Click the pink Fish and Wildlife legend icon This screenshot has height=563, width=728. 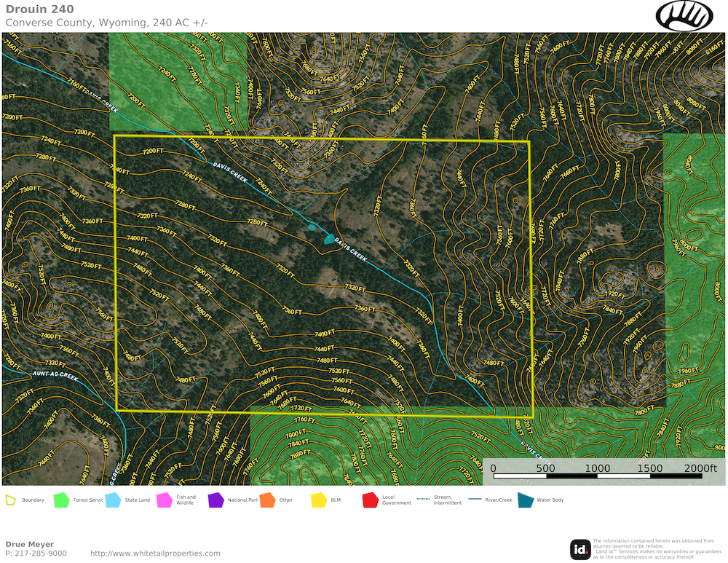tap(165, 500)
